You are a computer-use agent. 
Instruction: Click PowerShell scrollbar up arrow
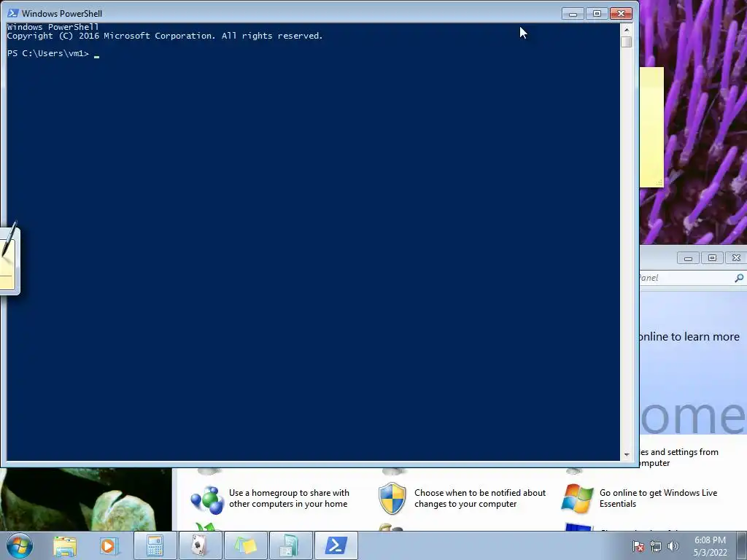(627, 29)
